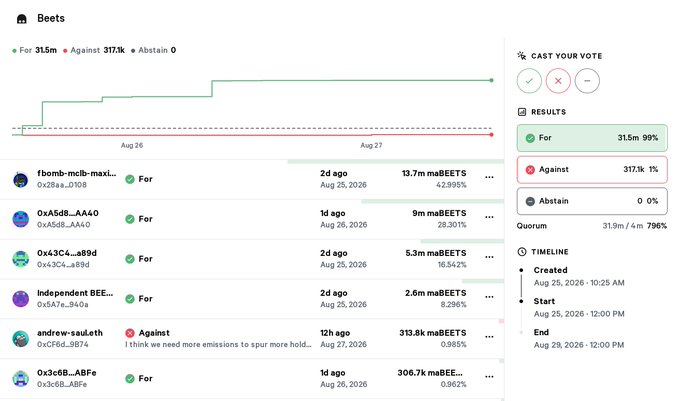
Task: Click For check icon in 0xA5d8...AA40 row
Action: 130,219
